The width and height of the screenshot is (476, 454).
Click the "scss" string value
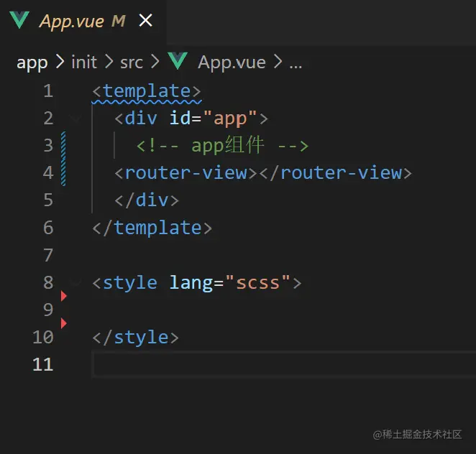point(257,282)
